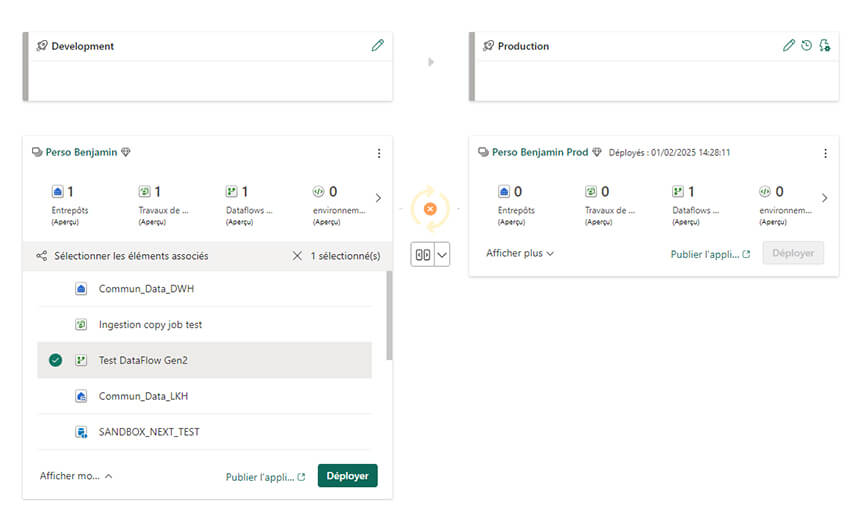Screen dimensions: 857x507
Task: Select the Ingestion copy job test item
Action: click(x=150, y=325)
